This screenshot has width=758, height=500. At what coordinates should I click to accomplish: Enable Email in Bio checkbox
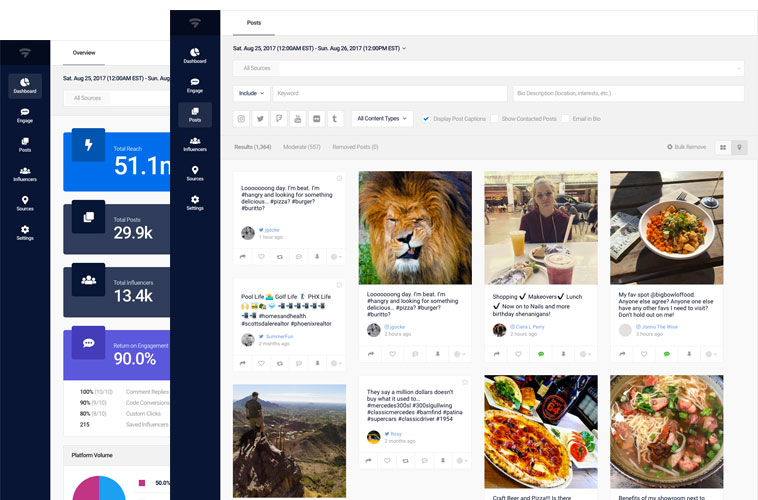pos(565,118)
